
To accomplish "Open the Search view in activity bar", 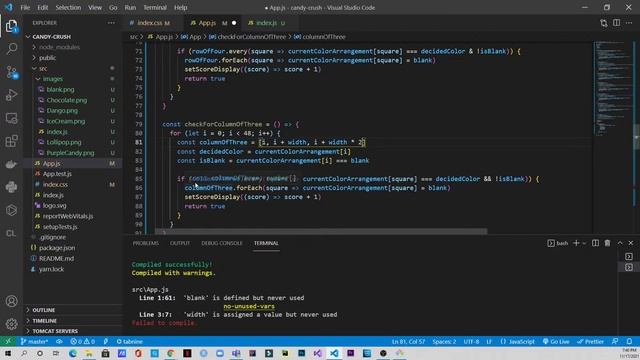I will tap(11, 49).
